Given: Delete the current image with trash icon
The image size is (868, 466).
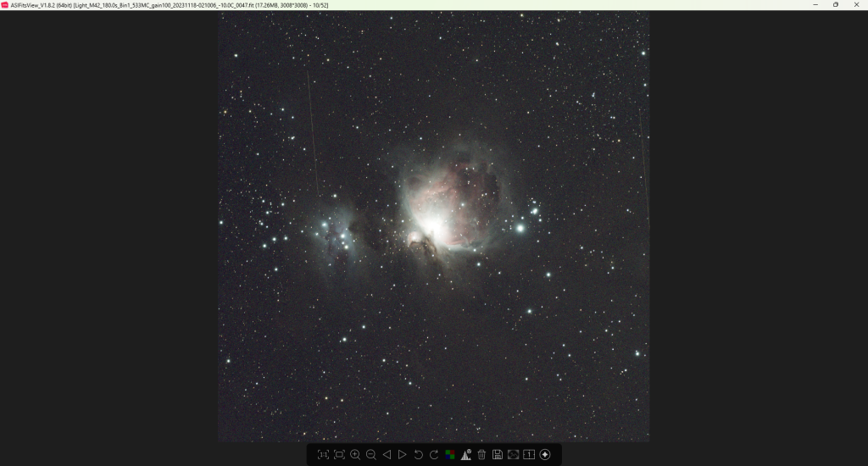Looking at the screenshot, I should click(x=481, y=455).
